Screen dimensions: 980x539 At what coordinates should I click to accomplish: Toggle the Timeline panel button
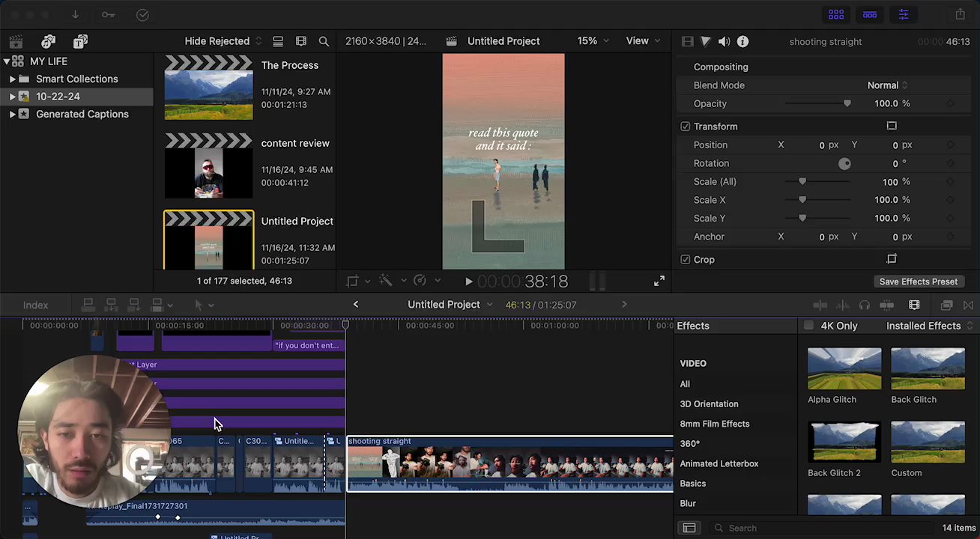(x=870, y=14)
